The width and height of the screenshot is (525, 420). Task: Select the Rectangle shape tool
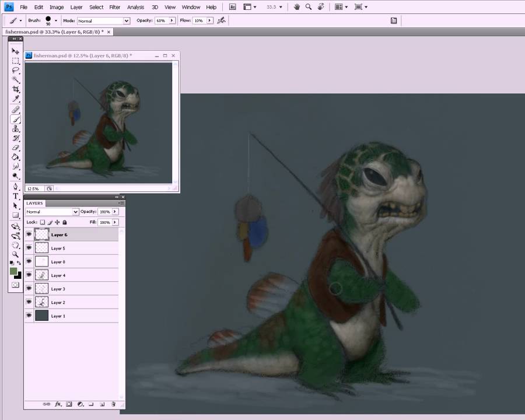point(15,215)
